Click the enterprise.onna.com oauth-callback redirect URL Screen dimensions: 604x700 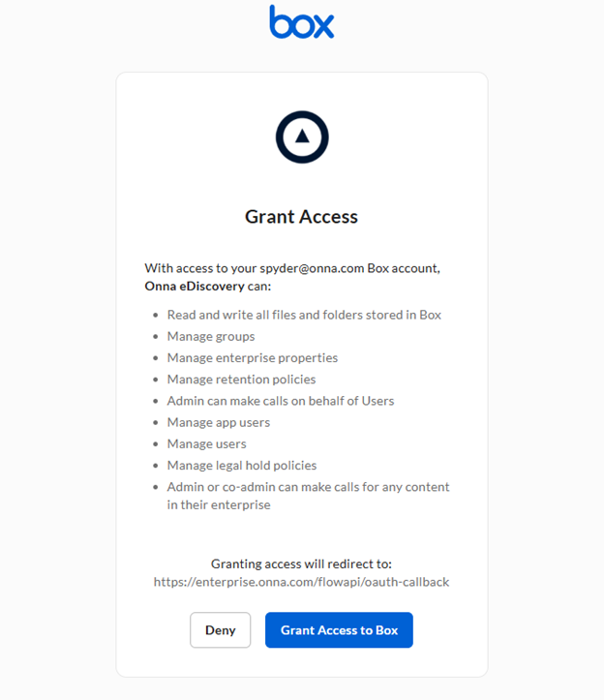301,582
